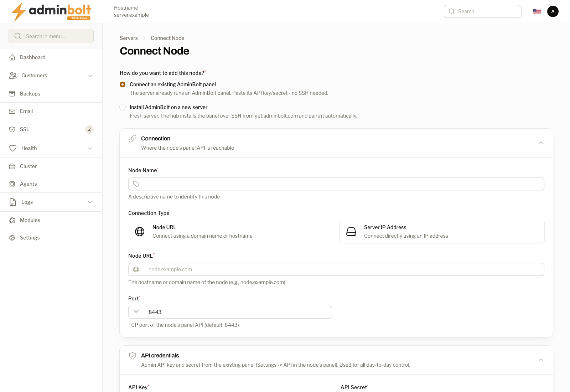Viewport: 570px width, 392px height.
Task: Open the user avatar A menu
Action: pyautogui.click(x=553, y=11)
